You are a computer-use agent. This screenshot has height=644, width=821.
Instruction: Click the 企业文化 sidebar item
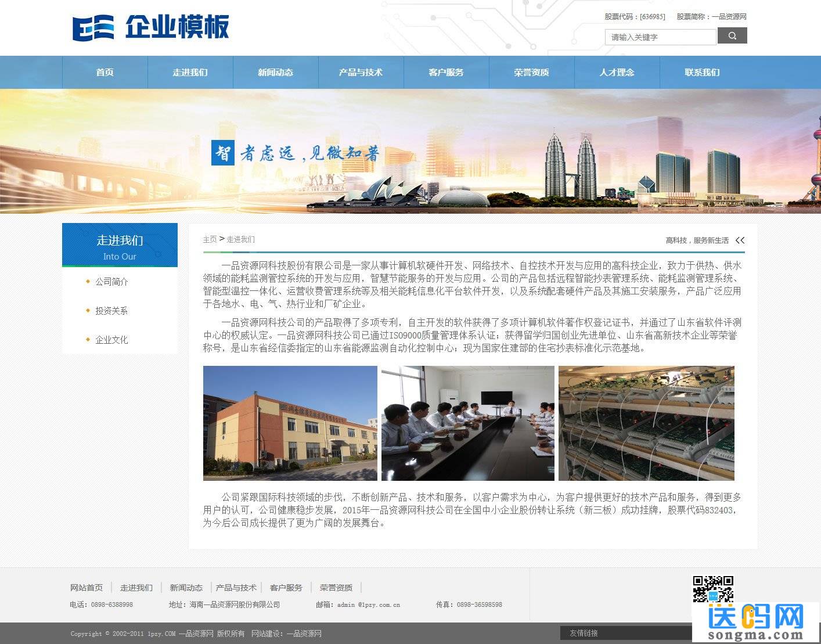tap(111, 340)
